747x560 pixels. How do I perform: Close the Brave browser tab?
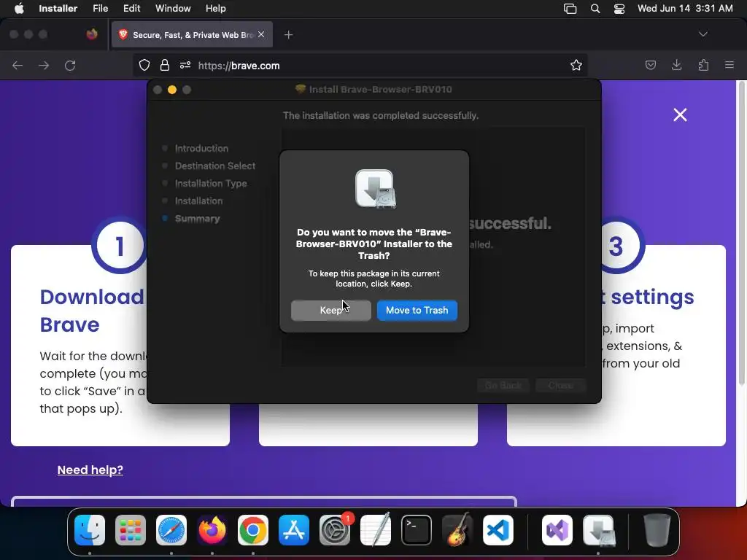coord(261,34)
